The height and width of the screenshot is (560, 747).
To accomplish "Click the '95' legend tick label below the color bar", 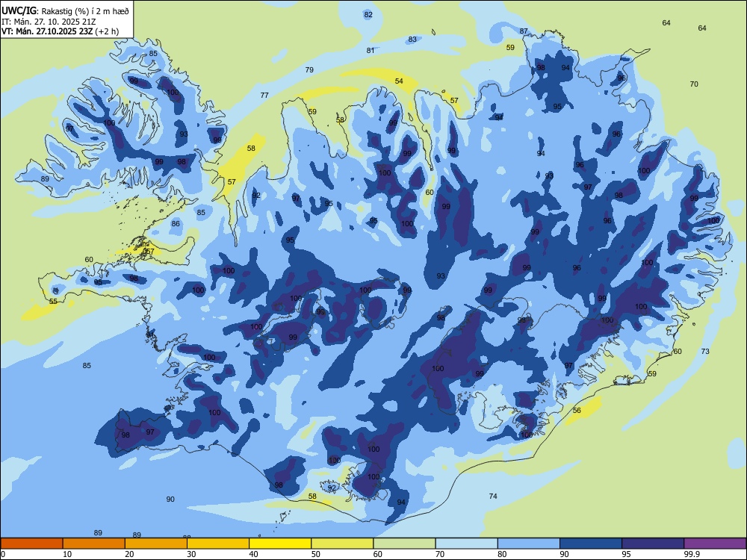I will (x=626, y=554).
